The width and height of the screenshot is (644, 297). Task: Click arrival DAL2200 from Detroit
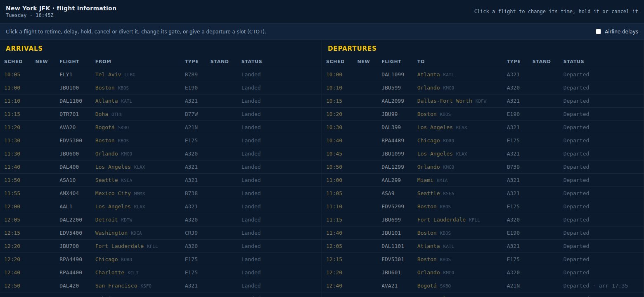[161, 220]
